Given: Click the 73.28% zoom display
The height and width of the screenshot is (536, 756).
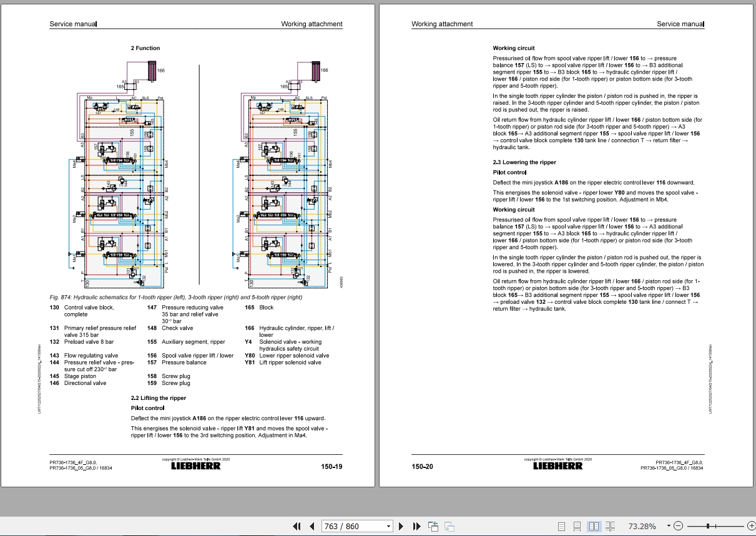Looking at the screenshot, I should coord(642,526).
